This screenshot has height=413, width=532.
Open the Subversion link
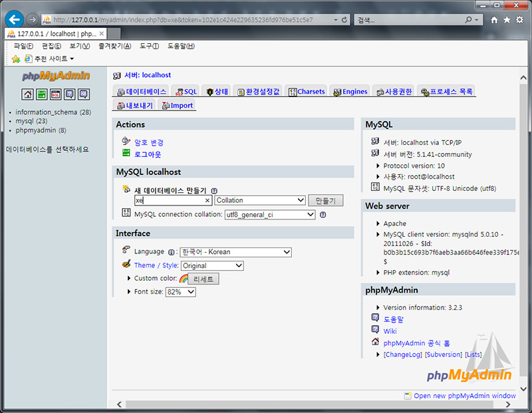pyautogui.click(x=444, y=354)
